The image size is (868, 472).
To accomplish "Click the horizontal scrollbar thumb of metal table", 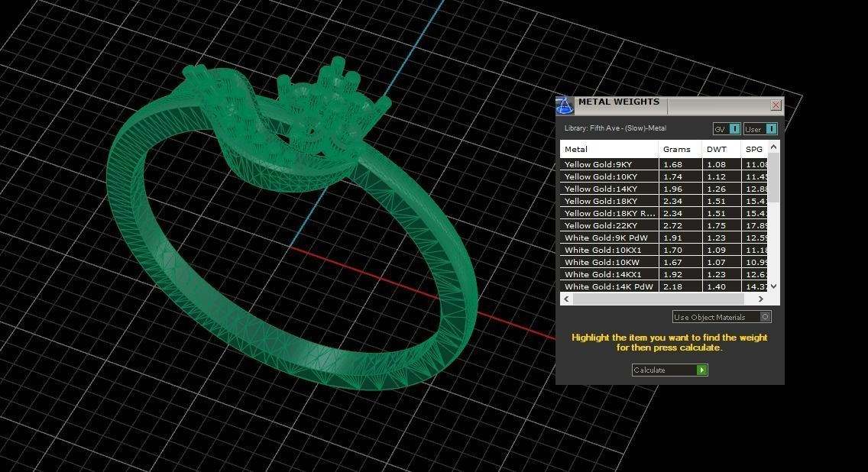I will 658,299.
